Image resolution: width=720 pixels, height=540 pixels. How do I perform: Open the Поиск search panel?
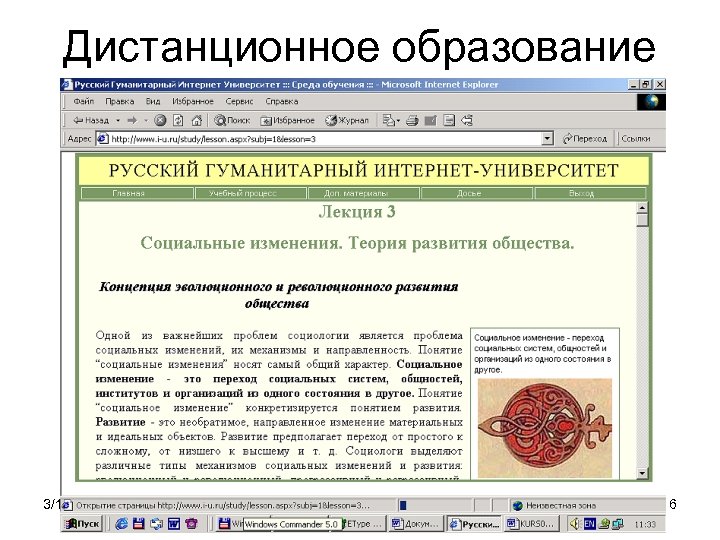232,120
